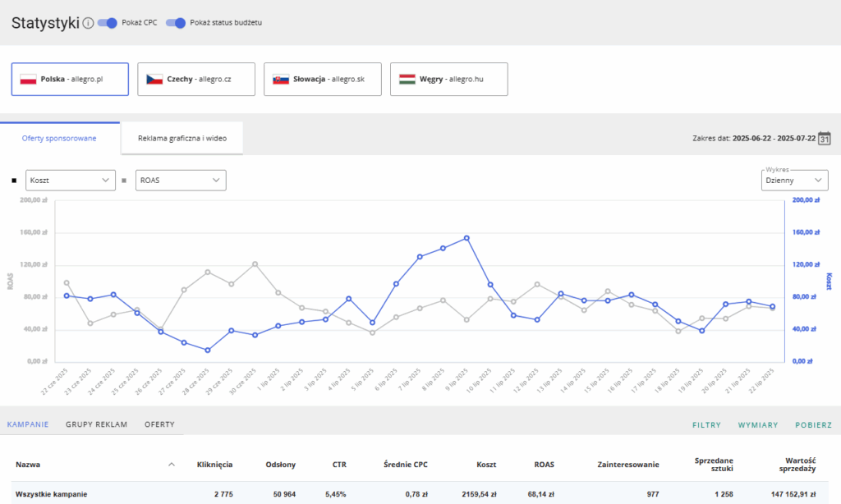Click the black square Koszt series swatch
841x504 pixels.
(15, 180)
